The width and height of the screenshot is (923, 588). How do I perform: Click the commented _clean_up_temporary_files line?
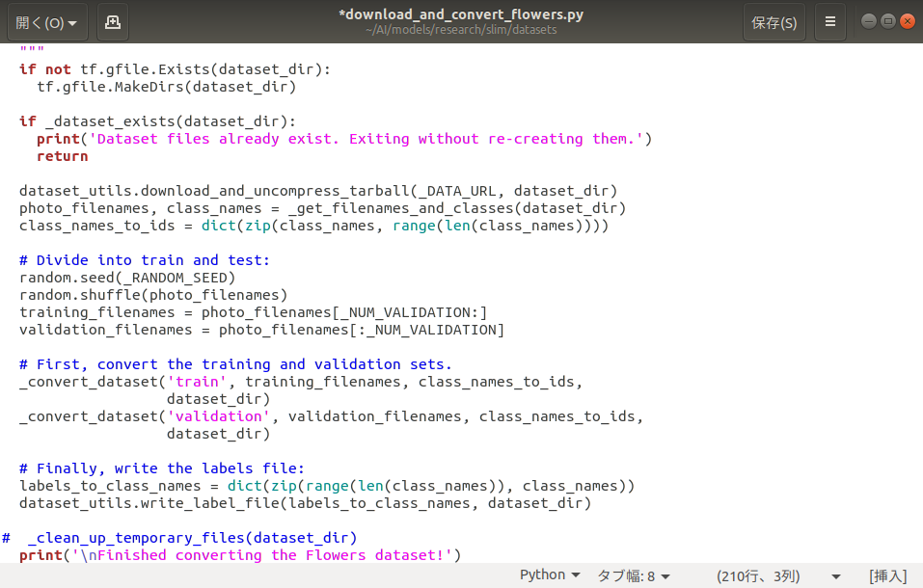[x=179, y=538]
